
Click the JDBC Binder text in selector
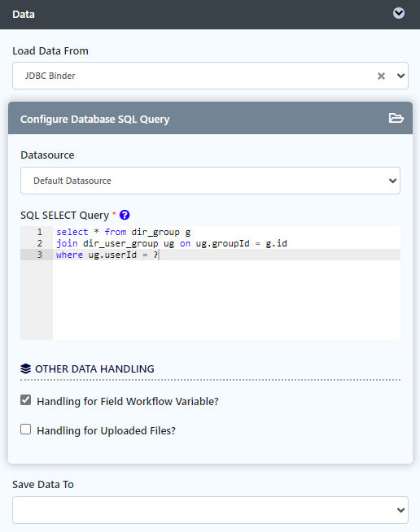[50, 76]
